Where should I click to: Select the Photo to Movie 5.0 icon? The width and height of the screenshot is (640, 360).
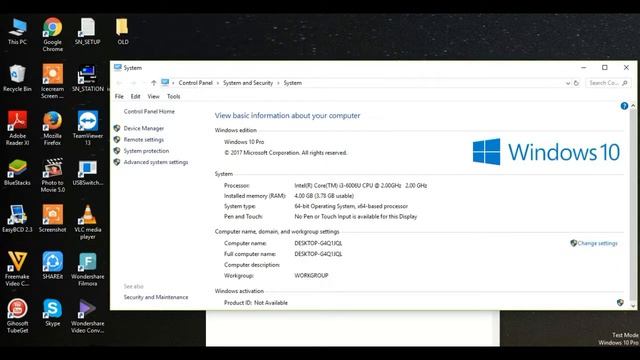53,176
